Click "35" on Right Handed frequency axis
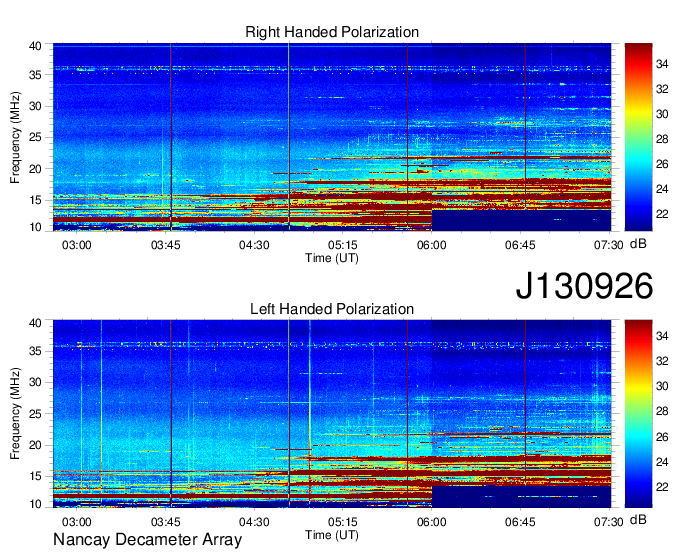The height and width of the screenshot is (552, 680). pos(35,75)
